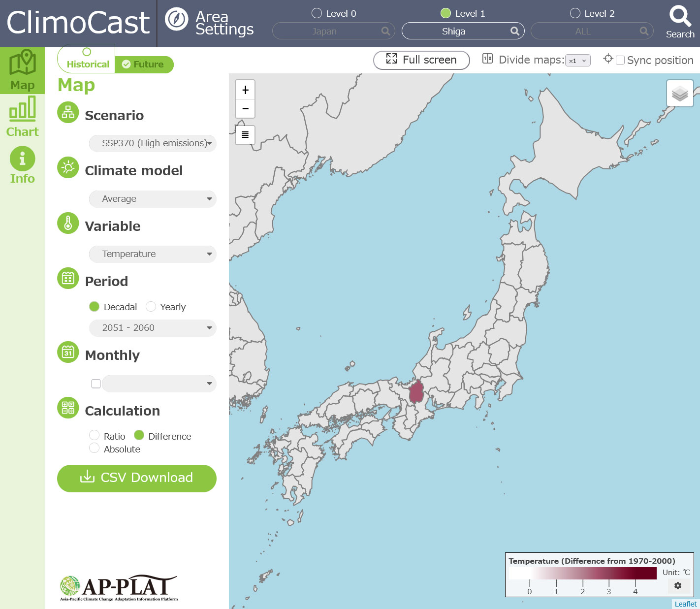This screenshot has height=609, width=700.
Task: Zoom in on the map
Action: 245,90
